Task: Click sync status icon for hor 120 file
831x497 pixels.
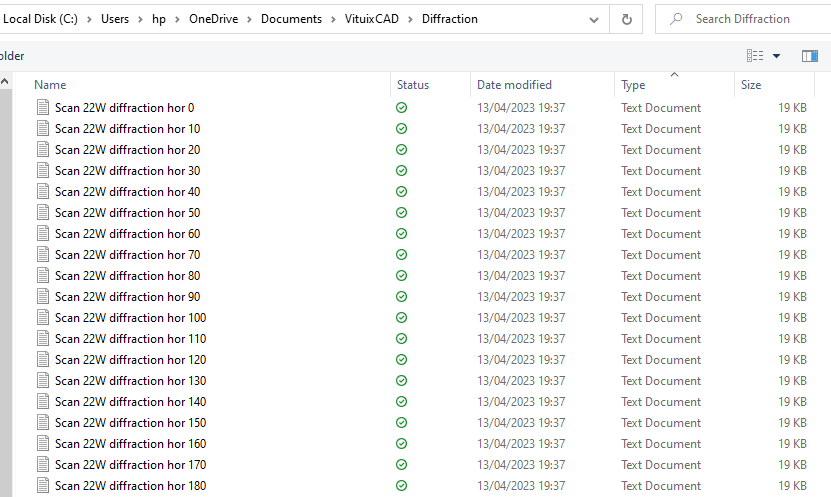Action: coord(402,360)
